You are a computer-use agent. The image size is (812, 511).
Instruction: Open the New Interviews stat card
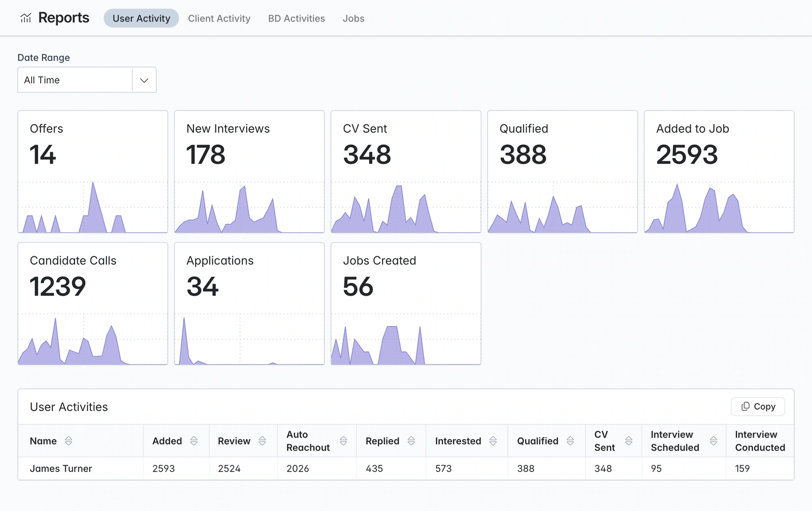point(249,172)
